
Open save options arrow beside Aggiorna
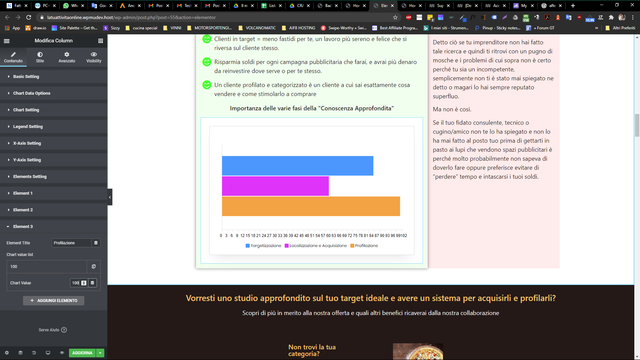pos(100,353)
